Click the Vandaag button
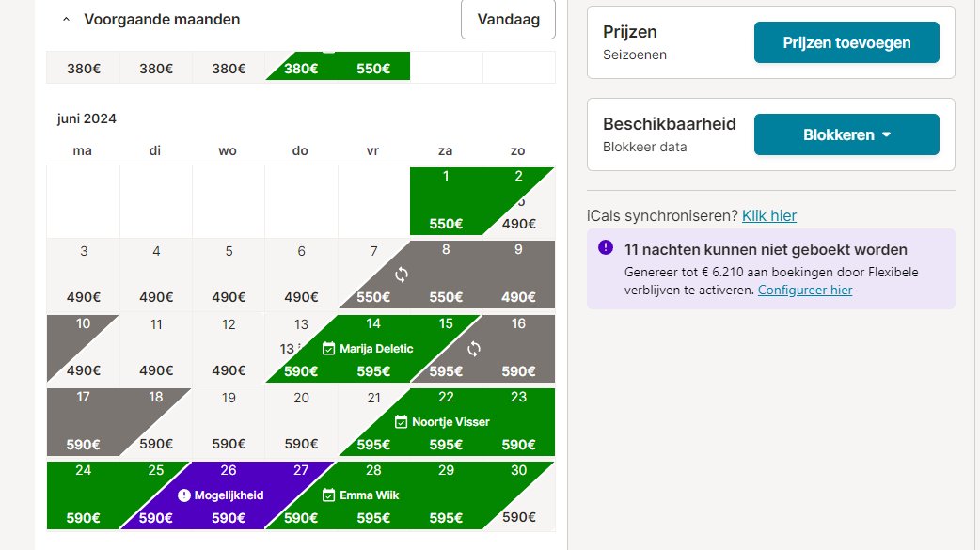This screenshot has height=550, width=980. (x=508, y=20)
